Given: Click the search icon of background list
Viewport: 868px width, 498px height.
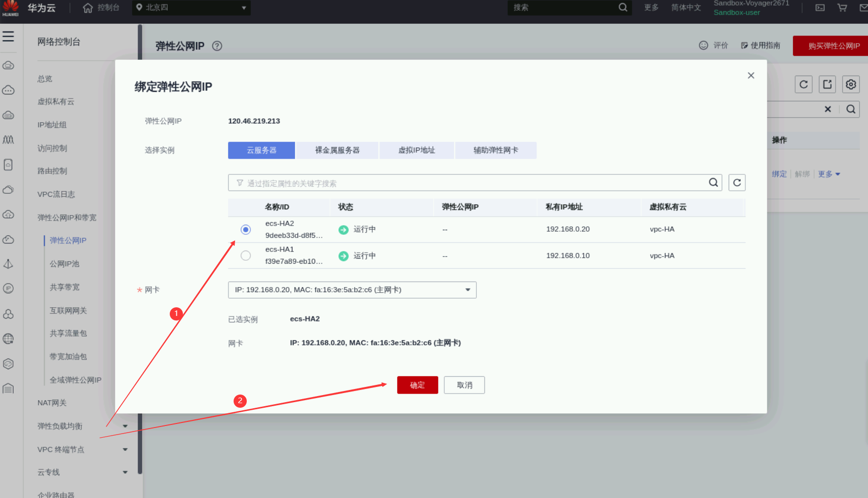Looking at the screenshot, I should point(851,109).
